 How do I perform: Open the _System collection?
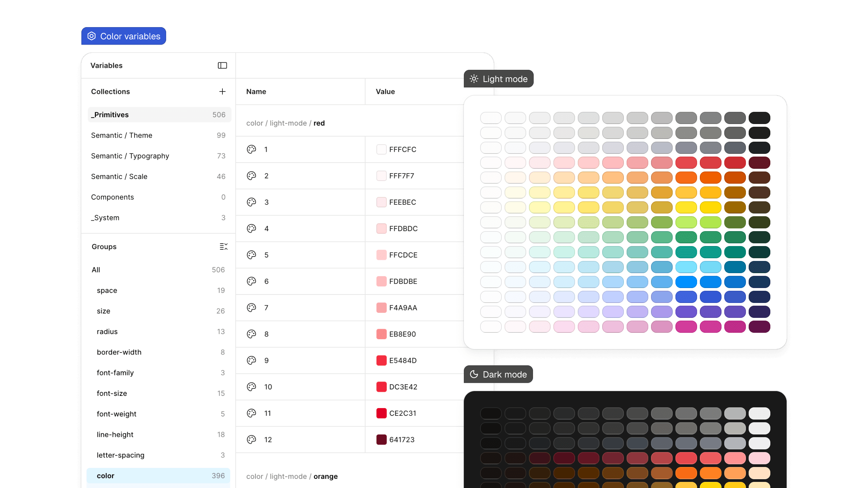159,218
